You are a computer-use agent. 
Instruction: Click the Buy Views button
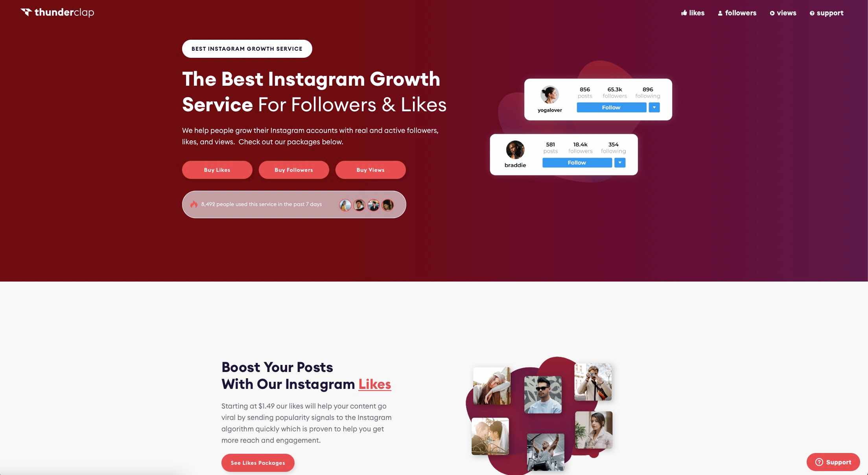pyautogui.click(x=370, y=169)
